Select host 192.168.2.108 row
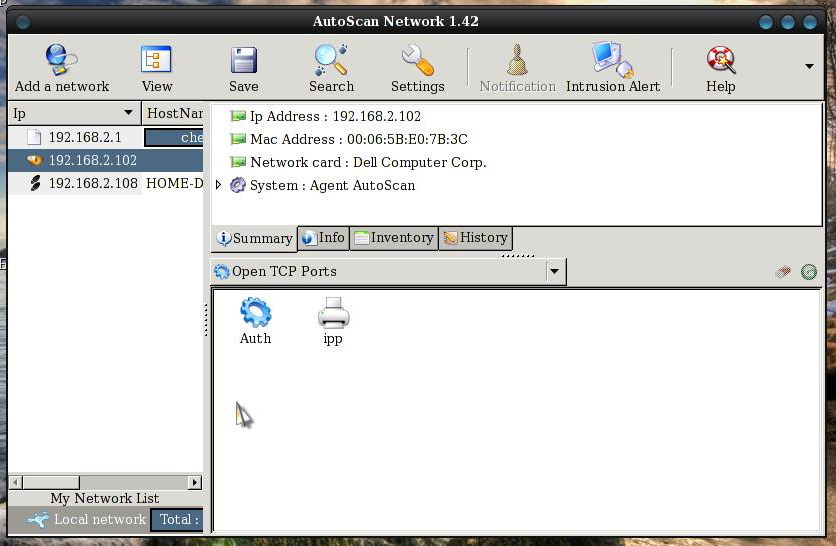 point(106,183)
